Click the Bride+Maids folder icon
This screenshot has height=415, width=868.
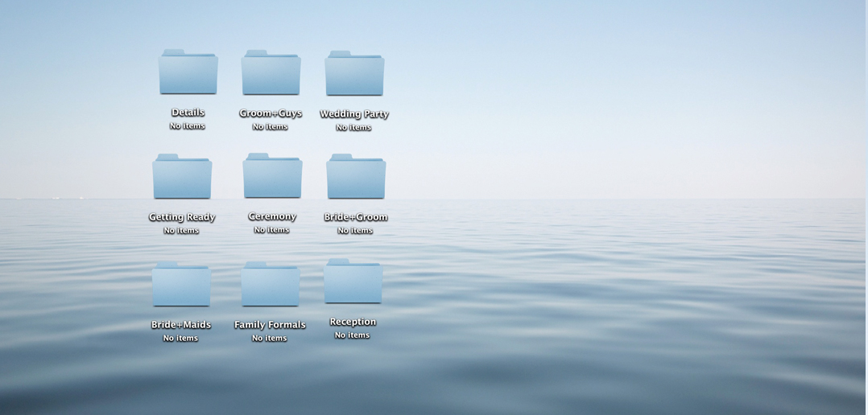[181, 285]
